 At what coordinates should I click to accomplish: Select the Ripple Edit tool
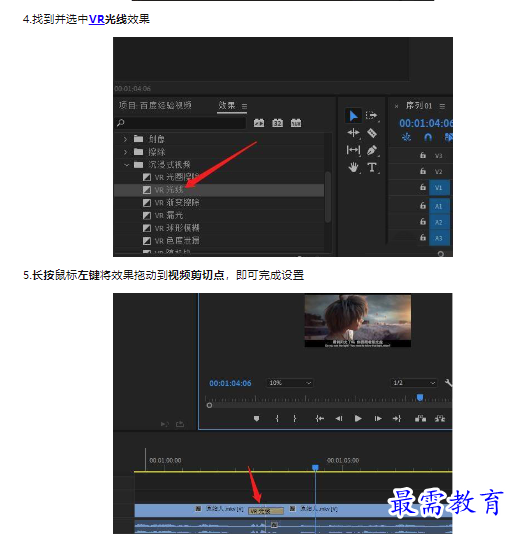click(x=353, y=133)
